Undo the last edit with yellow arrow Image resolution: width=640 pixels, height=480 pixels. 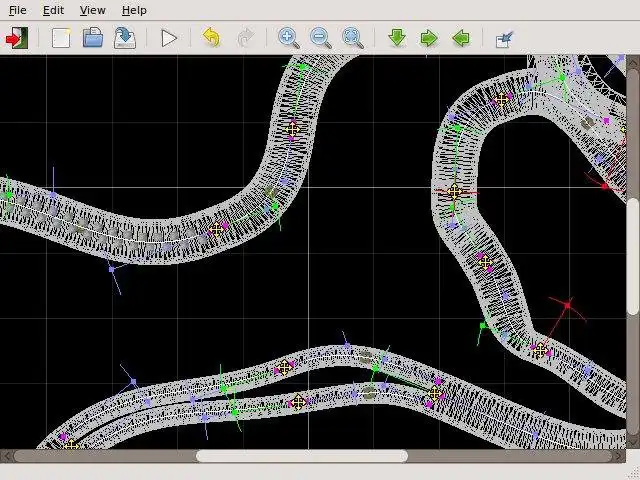(x=211, y=38)
